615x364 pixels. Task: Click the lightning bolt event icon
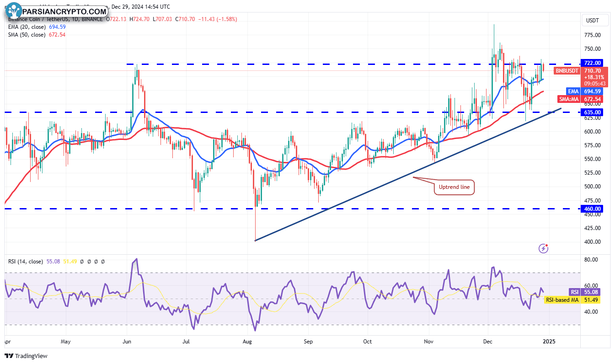click(x=544, y=248)
